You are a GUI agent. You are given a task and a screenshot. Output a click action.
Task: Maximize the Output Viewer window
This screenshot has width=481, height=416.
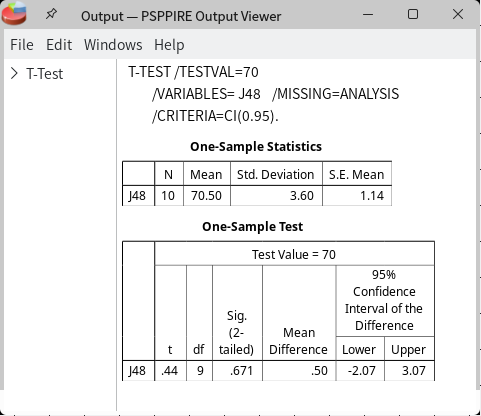coord(413,14)
